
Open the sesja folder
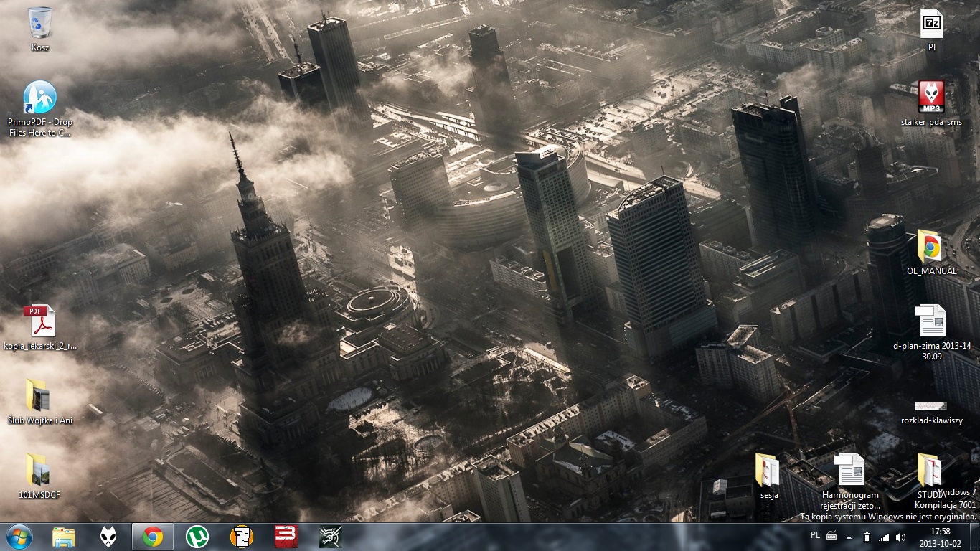[x=768, y=471]
